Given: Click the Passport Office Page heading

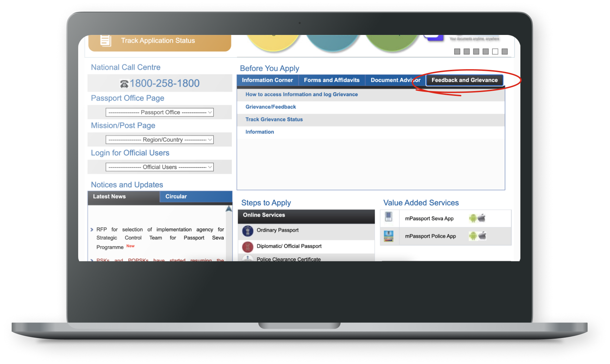Looking at the screenshot, I should 128,98.
